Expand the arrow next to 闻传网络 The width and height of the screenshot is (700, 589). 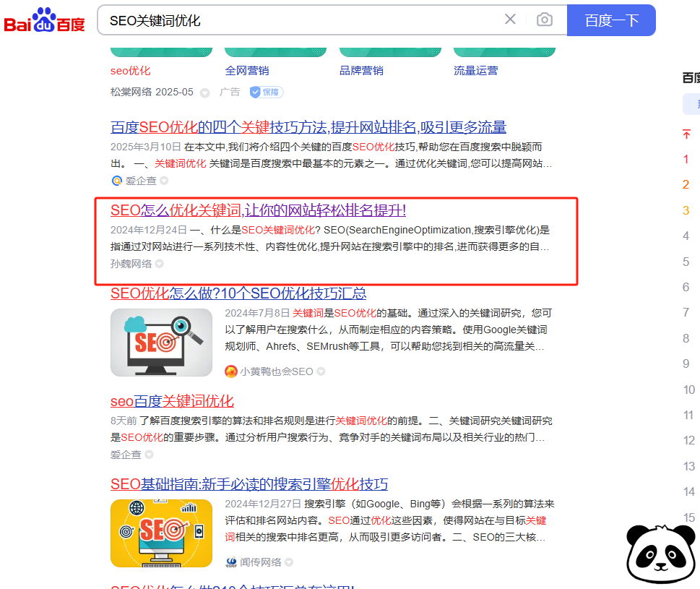289,562
